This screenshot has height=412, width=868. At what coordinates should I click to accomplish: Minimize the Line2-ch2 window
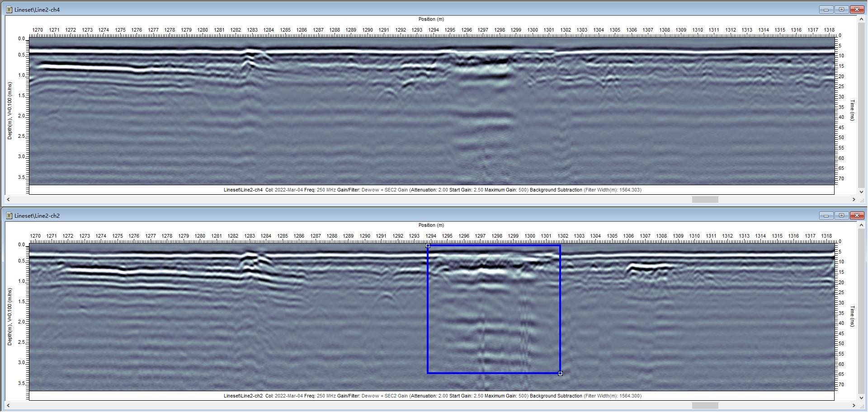tap(826, 215)
